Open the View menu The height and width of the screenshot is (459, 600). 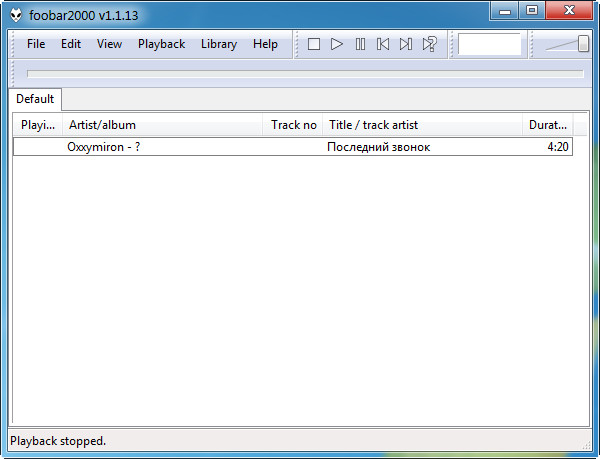109,44
